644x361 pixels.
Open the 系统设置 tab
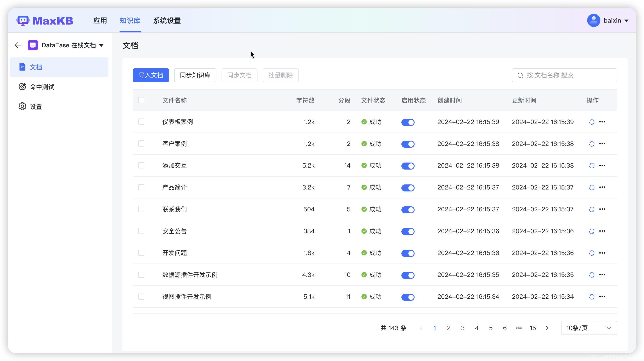pyautogui.click(x=167, y=20)
